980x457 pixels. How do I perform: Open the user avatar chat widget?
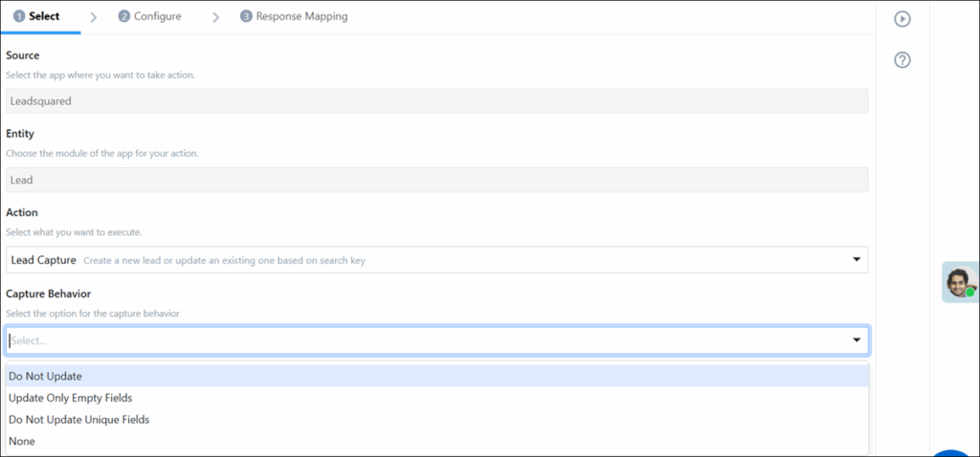(x=960, y=282)
